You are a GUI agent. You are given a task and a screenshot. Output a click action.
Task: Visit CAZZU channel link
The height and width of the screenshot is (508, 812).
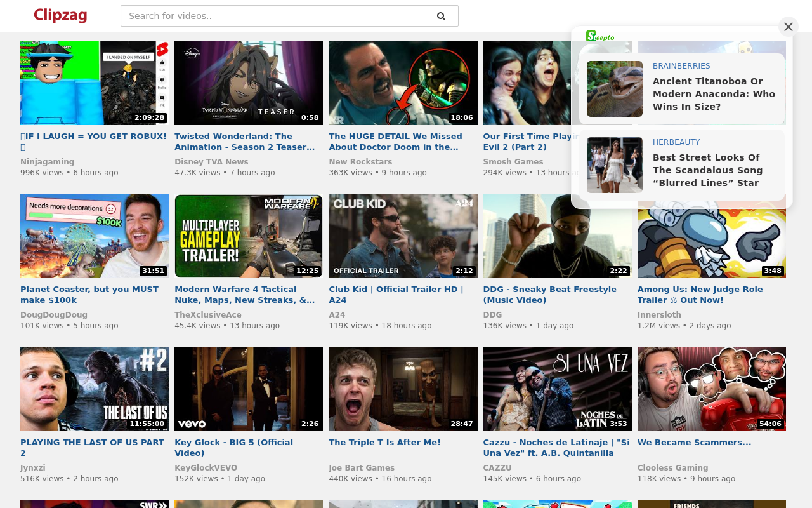[x=497, y=468]
